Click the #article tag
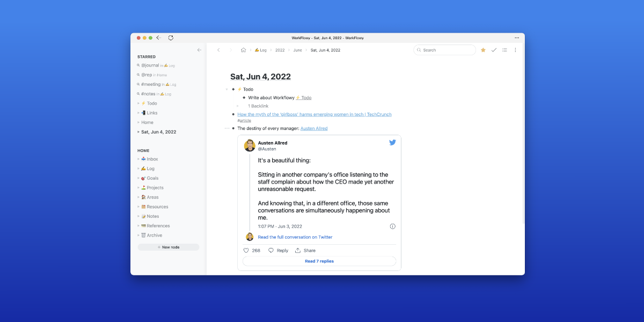Image resolution: width=644 pixels, height=322 pixels. coord(244,121)
